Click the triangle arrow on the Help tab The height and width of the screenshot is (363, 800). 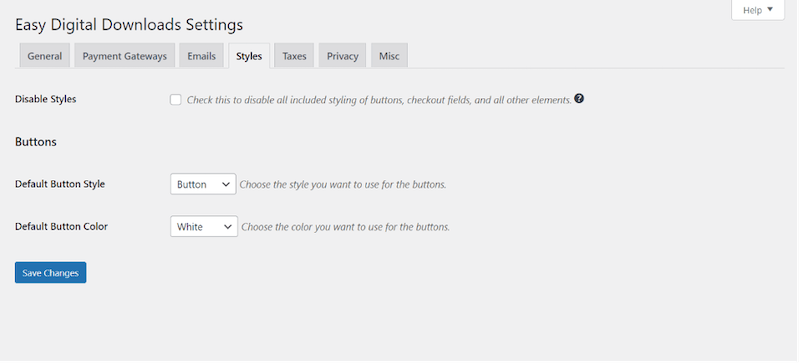pos(770,9)
